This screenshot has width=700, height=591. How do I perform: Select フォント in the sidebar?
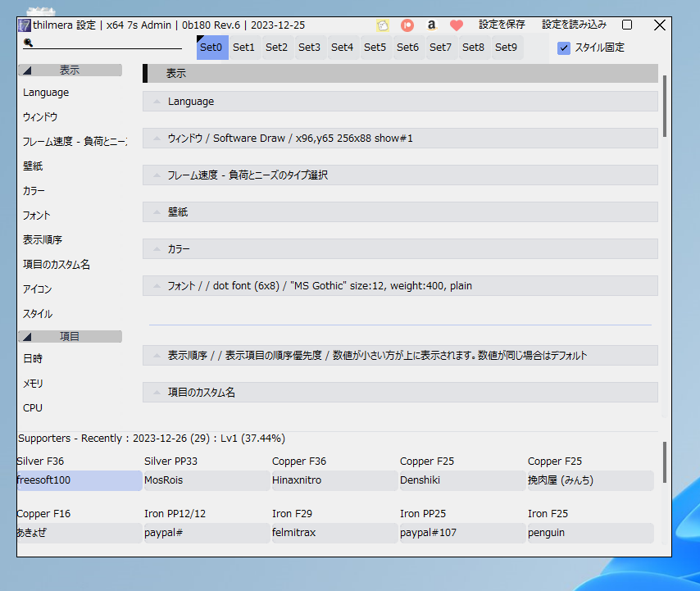tap(37, 215)
